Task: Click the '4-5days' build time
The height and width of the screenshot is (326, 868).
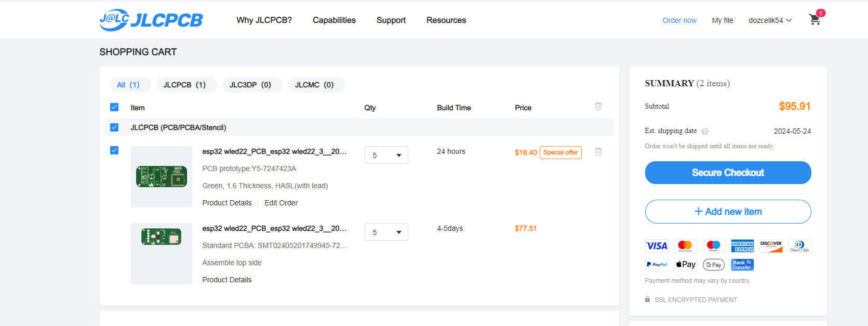Action: tap(450, 228)
